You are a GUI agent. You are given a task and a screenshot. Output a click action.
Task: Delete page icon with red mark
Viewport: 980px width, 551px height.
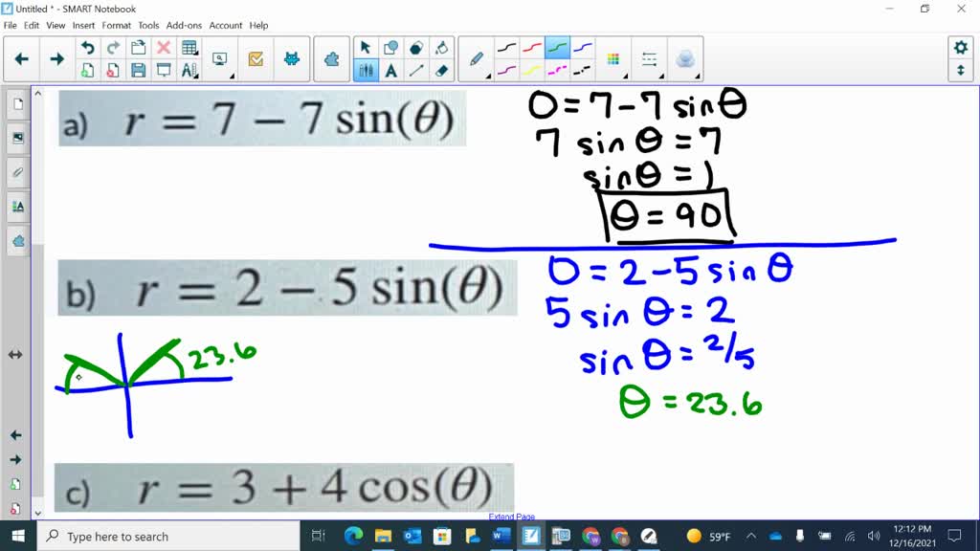[113, 70]
